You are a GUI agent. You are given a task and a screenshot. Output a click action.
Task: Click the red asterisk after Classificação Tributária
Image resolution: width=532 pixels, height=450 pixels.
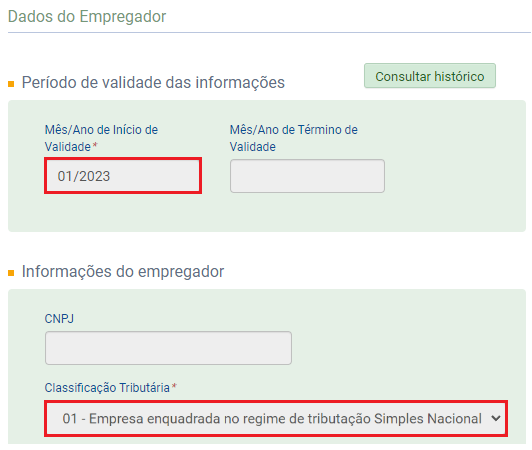174,386
